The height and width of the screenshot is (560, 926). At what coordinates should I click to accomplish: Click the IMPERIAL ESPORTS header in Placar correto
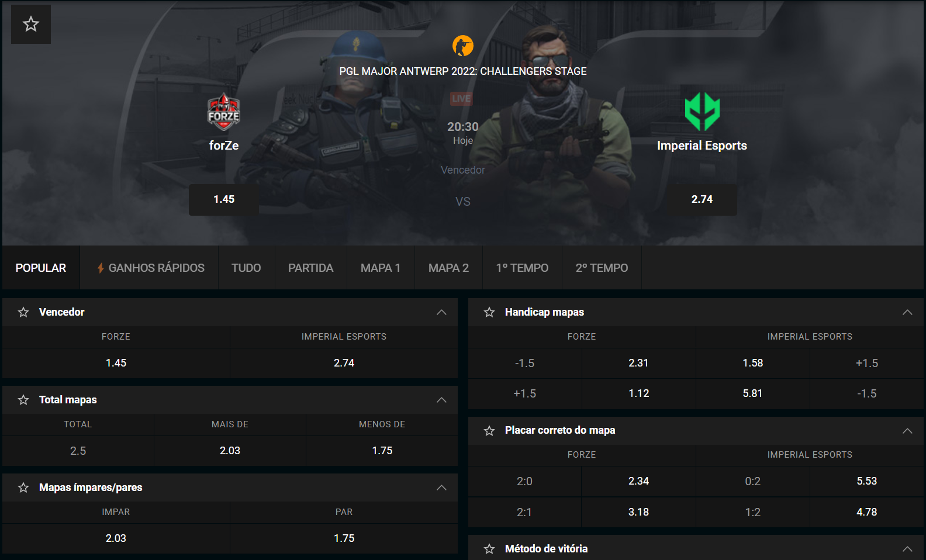810,455
